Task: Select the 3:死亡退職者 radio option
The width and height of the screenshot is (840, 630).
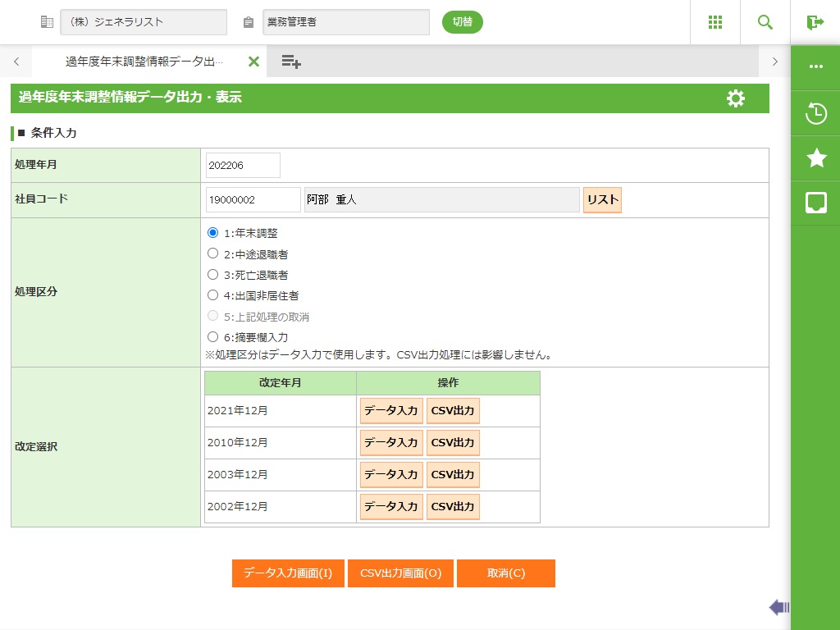Action: point(213,275)
